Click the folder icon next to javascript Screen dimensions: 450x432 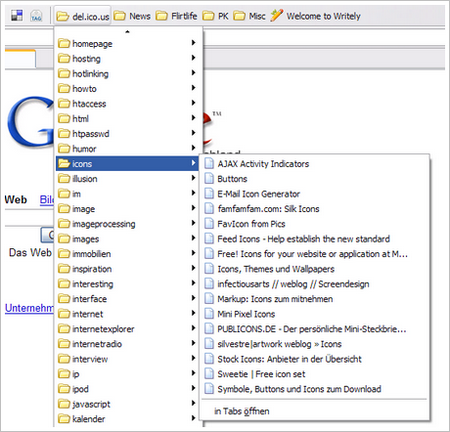click(x=64, y=404)
